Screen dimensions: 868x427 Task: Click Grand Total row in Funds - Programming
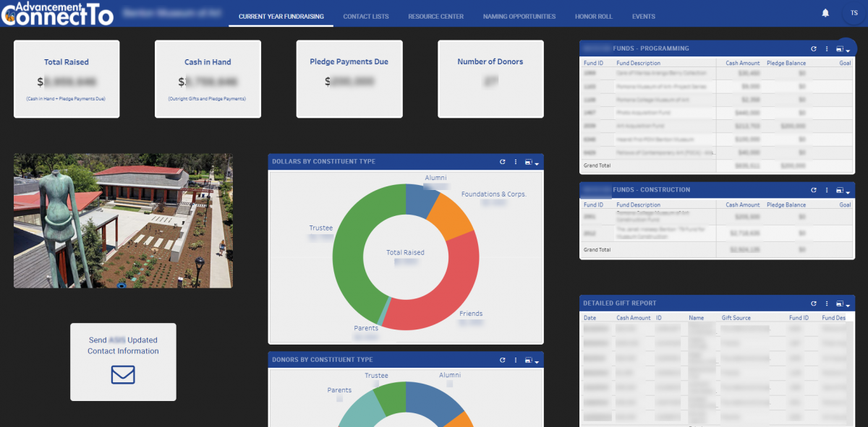[x=718, y=165]
